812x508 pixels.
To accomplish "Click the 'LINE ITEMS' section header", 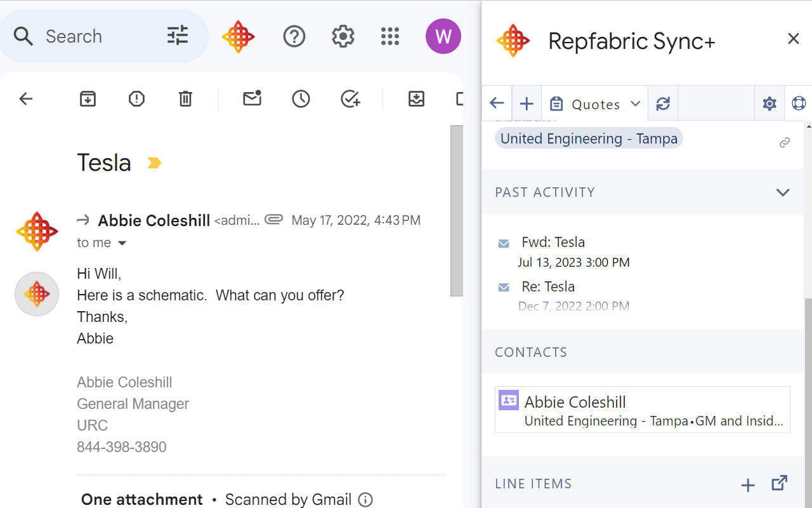I will pos(534,484).
